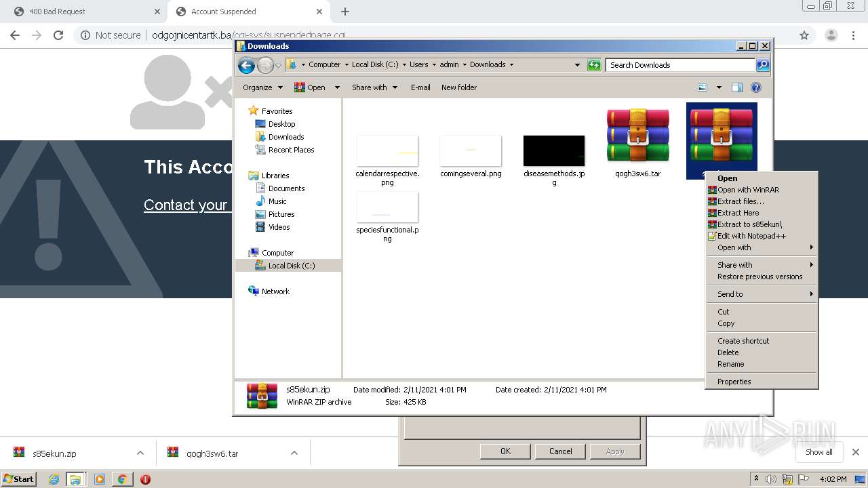Choose Extract Here in context menu
This screenshot has height=488, width=868.
pos(762,213)
